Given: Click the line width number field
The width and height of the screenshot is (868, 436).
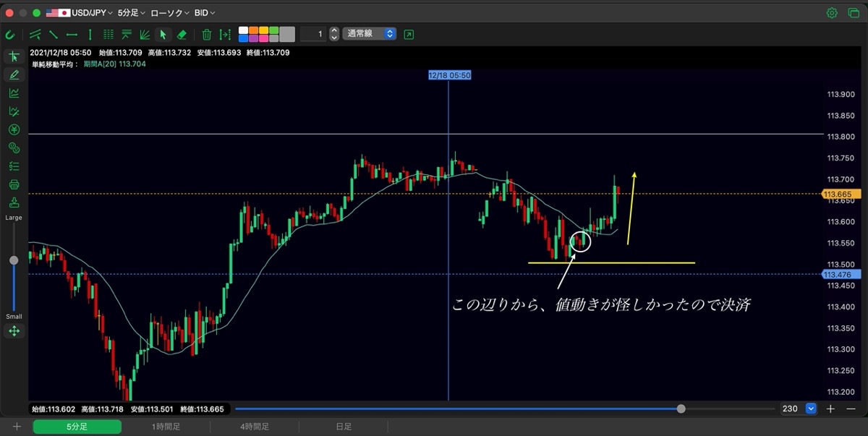Looking at the screenshot, I should coord(313,34).
